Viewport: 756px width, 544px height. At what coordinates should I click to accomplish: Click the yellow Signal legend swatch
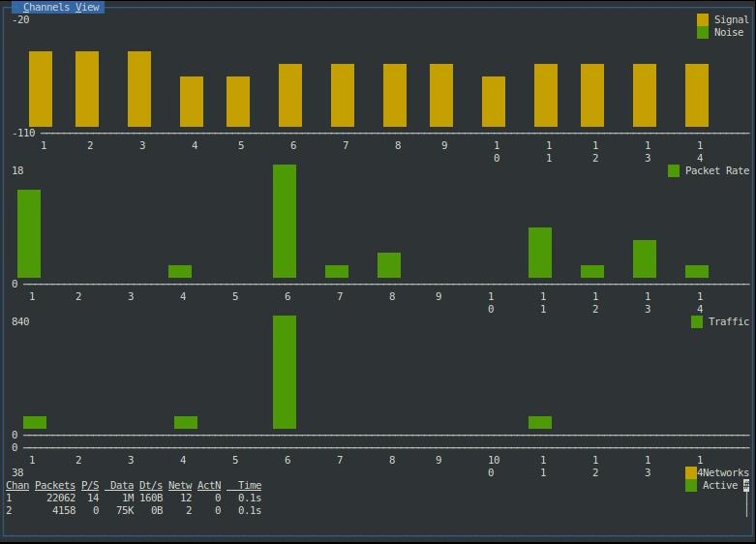click(703, 19)
